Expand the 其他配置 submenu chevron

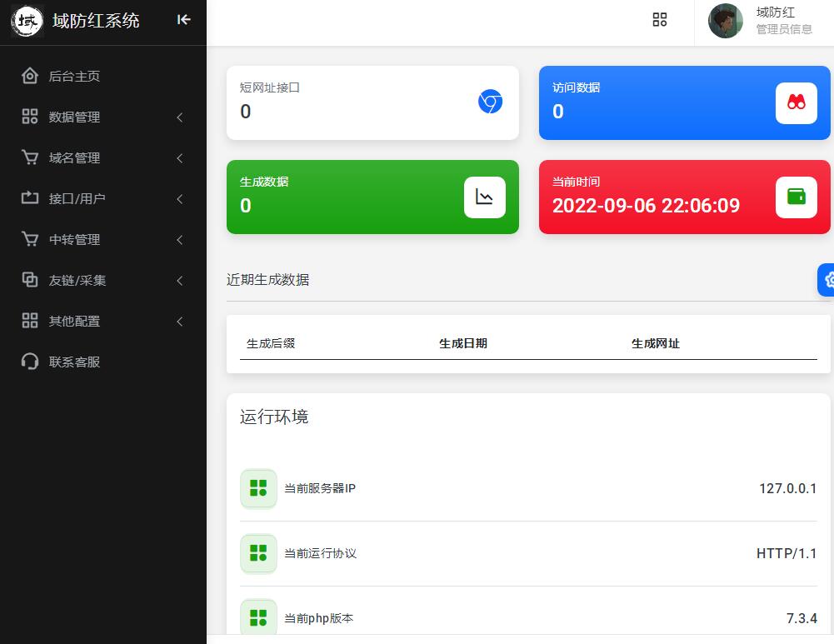click(x=179, y=322)
